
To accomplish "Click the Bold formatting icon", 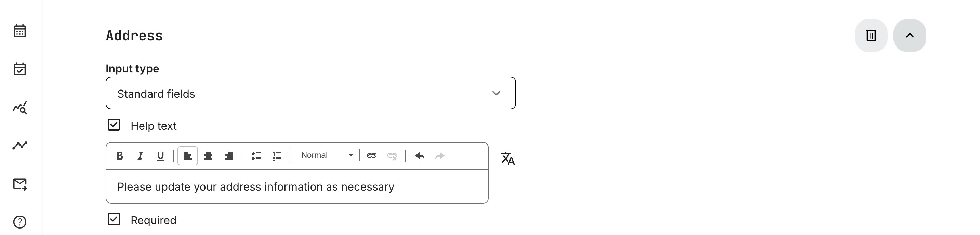I will click(x=119, y=156).
